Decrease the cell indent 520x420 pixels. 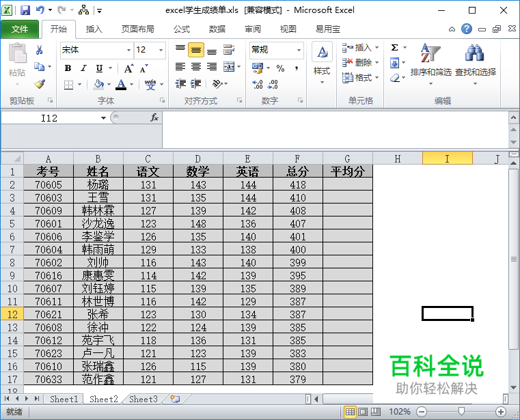180,83
